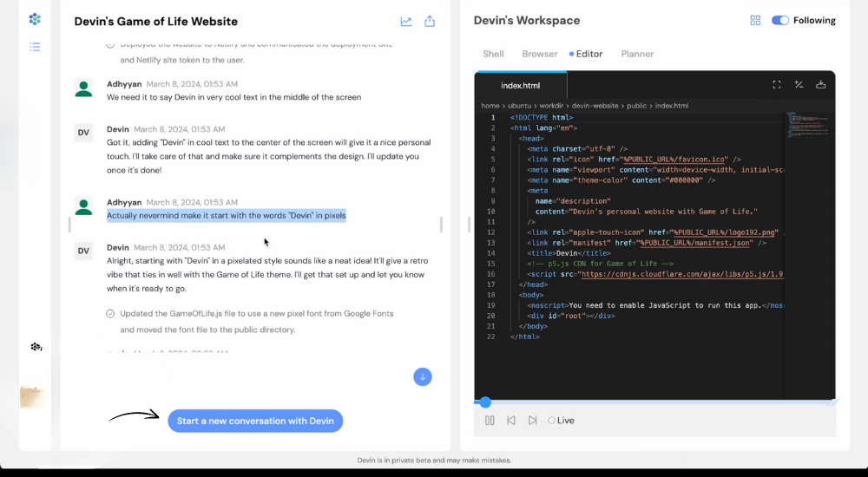Viewport: 868px width, 477px height.
Task: Click 'public' in the file breadcrumb path
Action: click(x=636, y=106)
